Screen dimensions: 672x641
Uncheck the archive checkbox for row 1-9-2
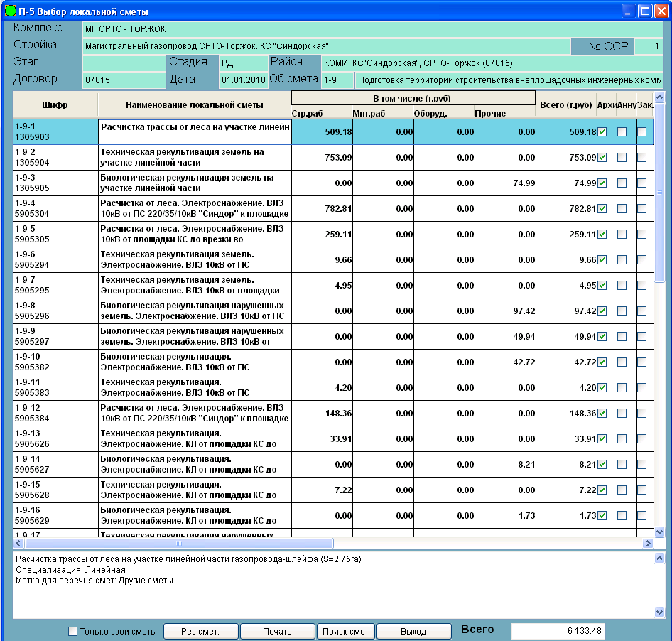coord(602,158)
